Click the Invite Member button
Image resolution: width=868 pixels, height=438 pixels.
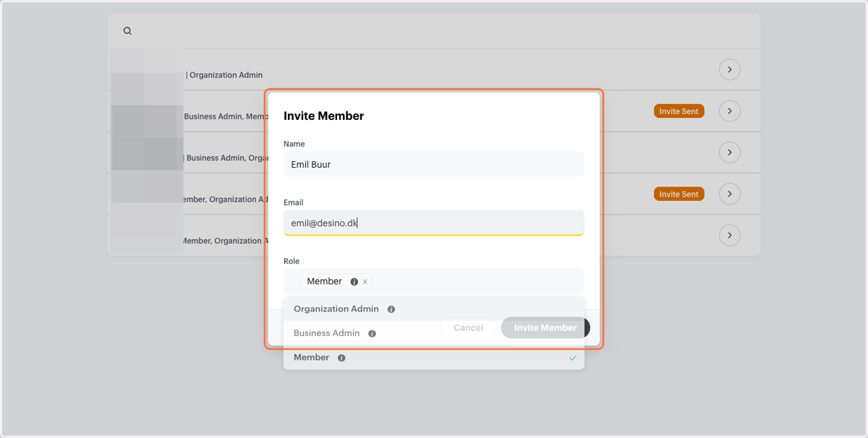(x=545, y=328)
